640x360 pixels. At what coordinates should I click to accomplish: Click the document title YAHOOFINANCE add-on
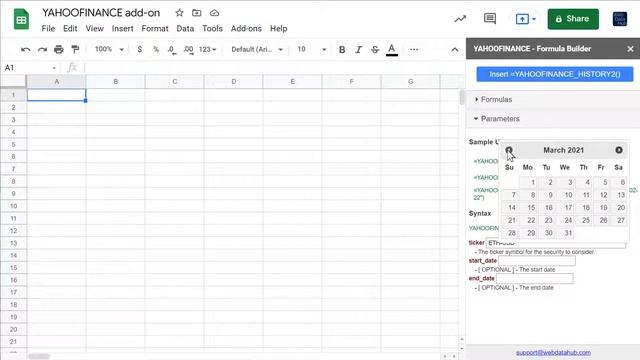[x=101, y=13]
